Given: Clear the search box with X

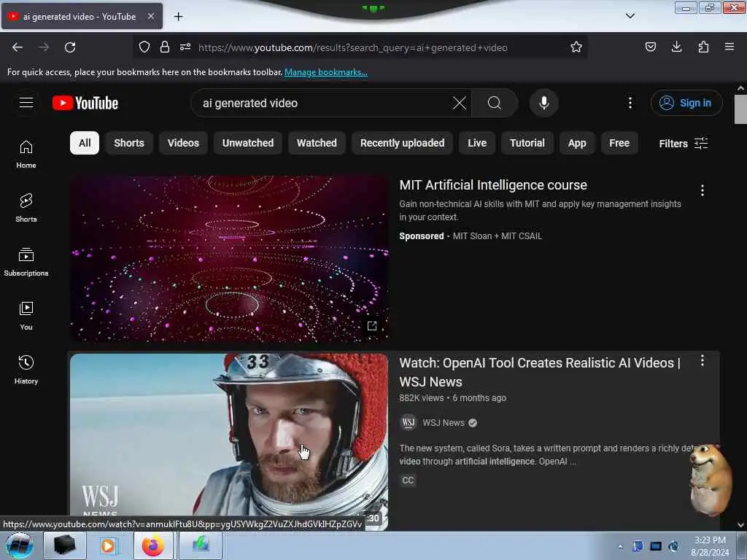Looking at the screenshot, I should (460, 103).
